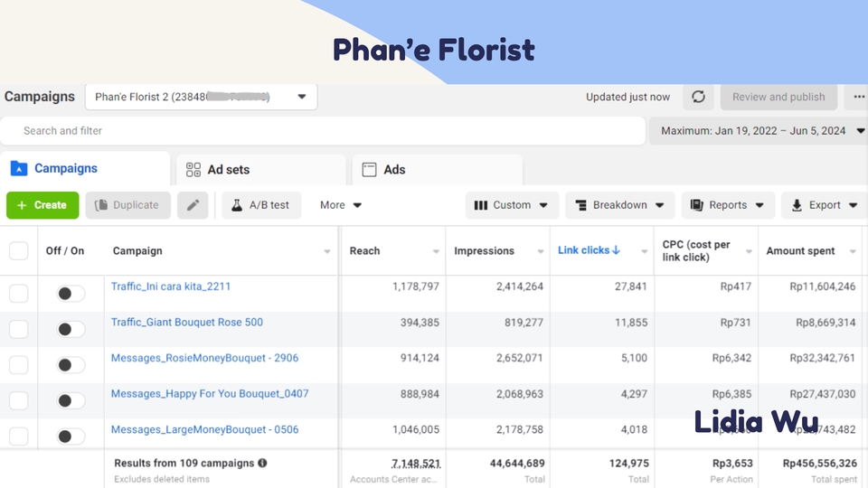Image resolution: width=868 pixels, height=488 pixels.
Task: Open the Impressions column header dropdown arrow
Action: [541, 252]
